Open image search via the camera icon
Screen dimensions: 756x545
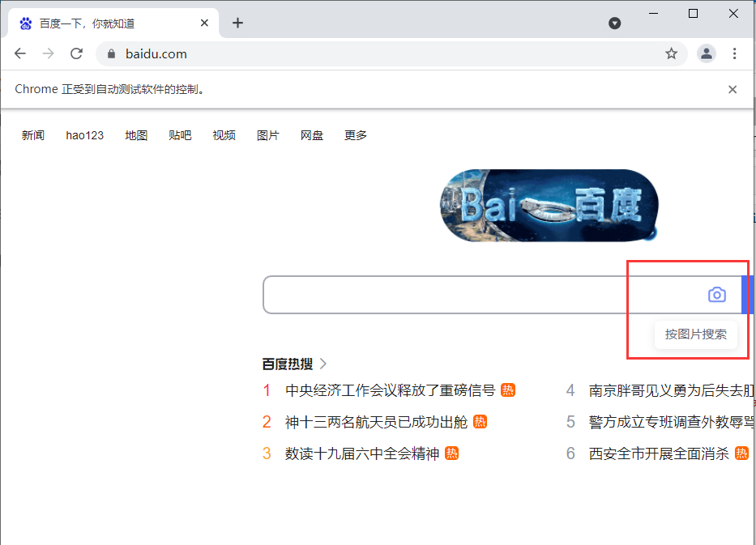click(x=716, y=294)
